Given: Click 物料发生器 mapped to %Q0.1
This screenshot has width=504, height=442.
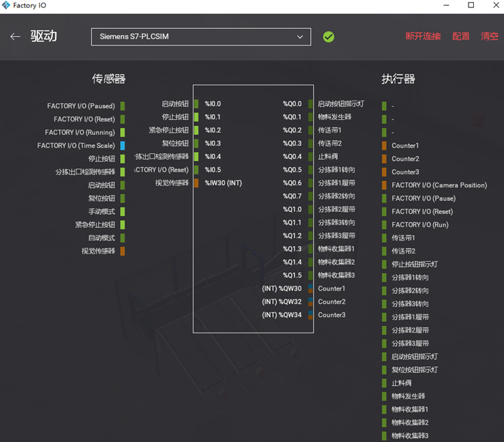Looking at the screenshot, I should [x=334, y=117].
